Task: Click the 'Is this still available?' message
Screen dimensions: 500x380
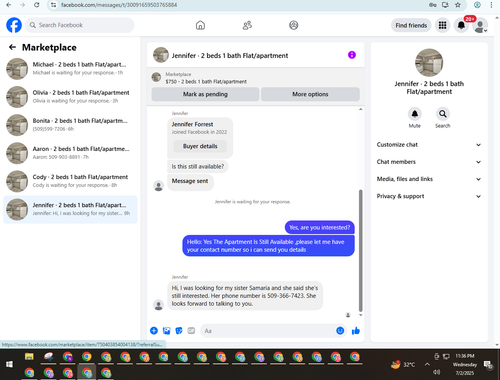Action: (198, 166)
